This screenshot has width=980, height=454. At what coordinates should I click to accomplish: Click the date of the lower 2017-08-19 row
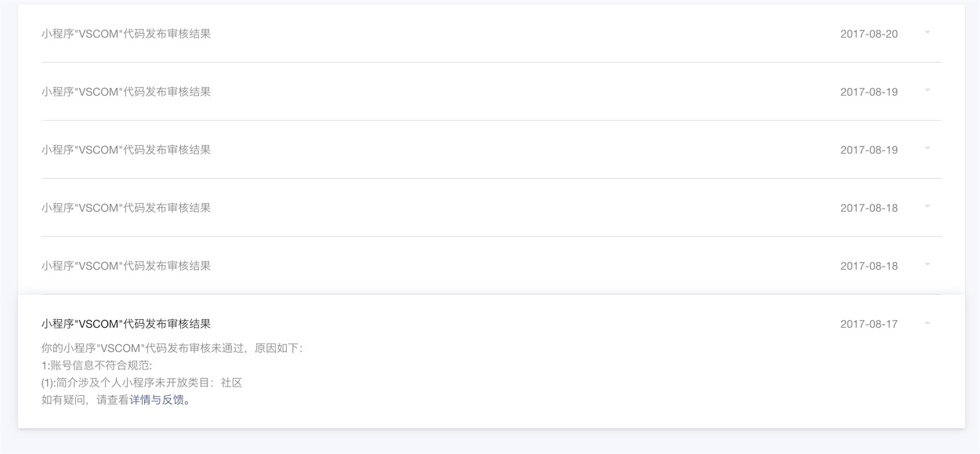pyautogui.click(x=869, y=150)
